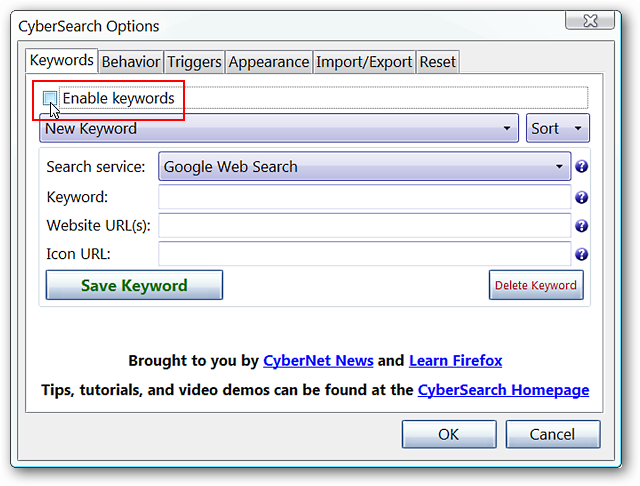
Task: Confirm the dialog with OK
Action: pos(449,435)
